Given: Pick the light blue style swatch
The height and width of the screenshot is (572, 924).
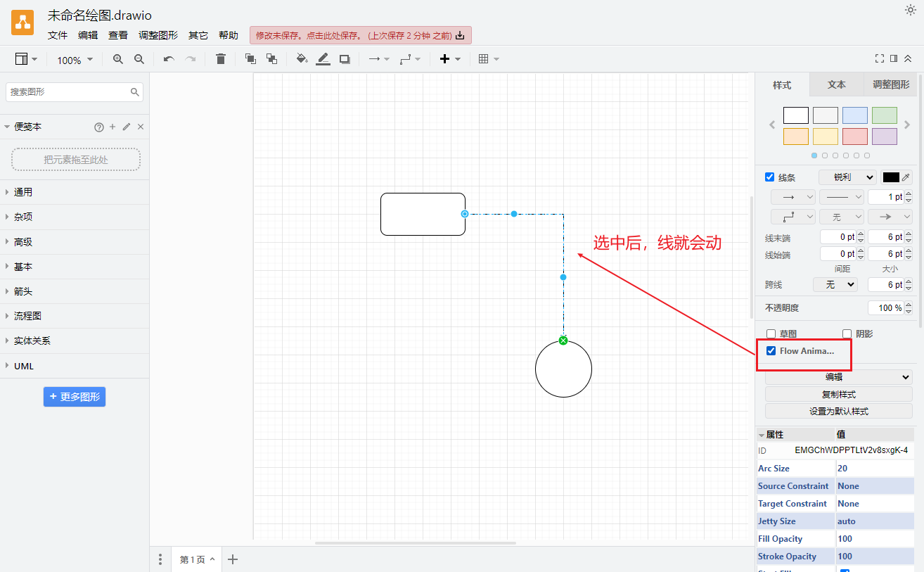Looking at the screenshot, I should point(855,115).
